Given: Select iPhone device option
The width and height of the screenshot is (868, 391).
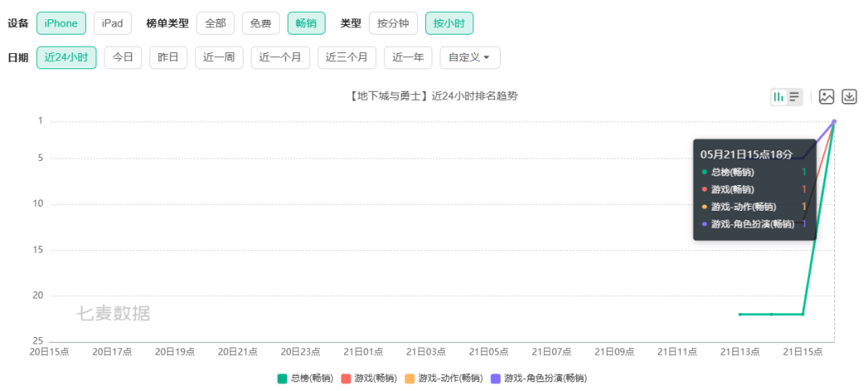Looking at the screenshot, I should pos(61,23).
